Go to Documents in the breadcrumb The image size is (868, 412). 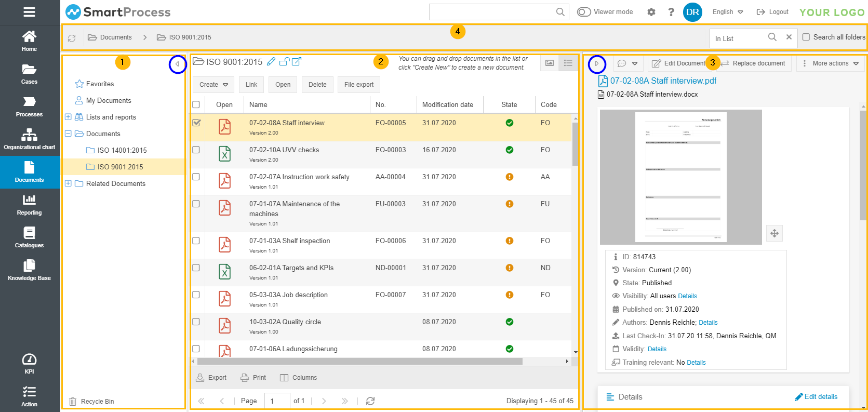pos(115,37)
